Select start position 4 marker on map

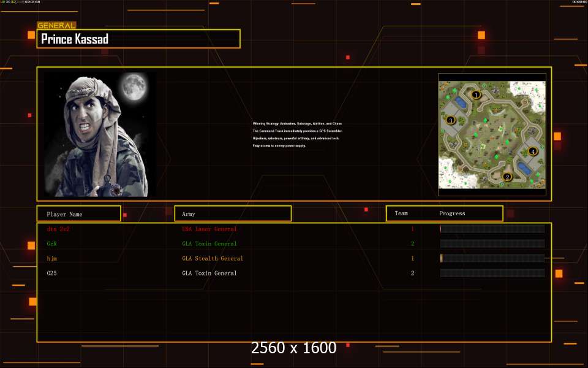[532, 151]
